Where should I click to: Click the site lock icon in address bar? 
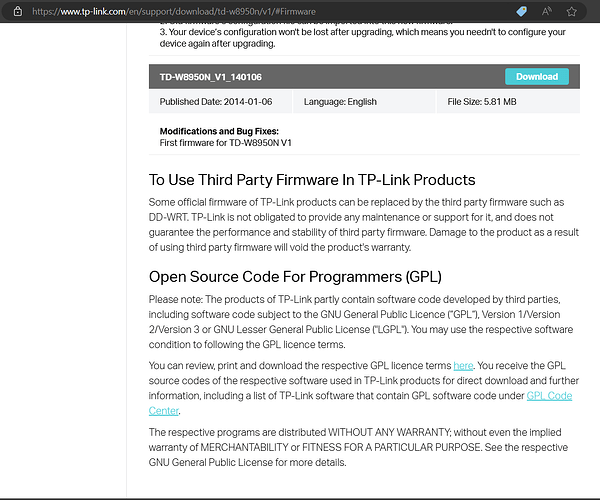click(x=18, y=11)
